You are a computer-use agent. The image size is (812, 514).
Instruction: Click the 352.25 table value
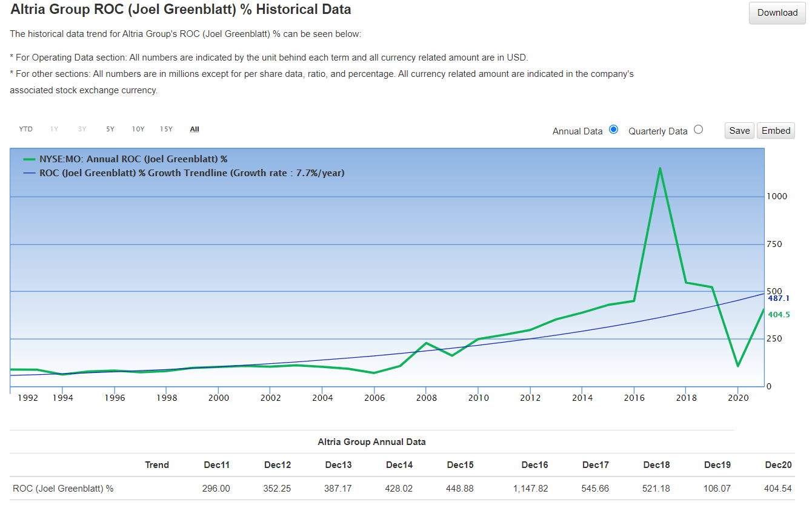point(277,489)
